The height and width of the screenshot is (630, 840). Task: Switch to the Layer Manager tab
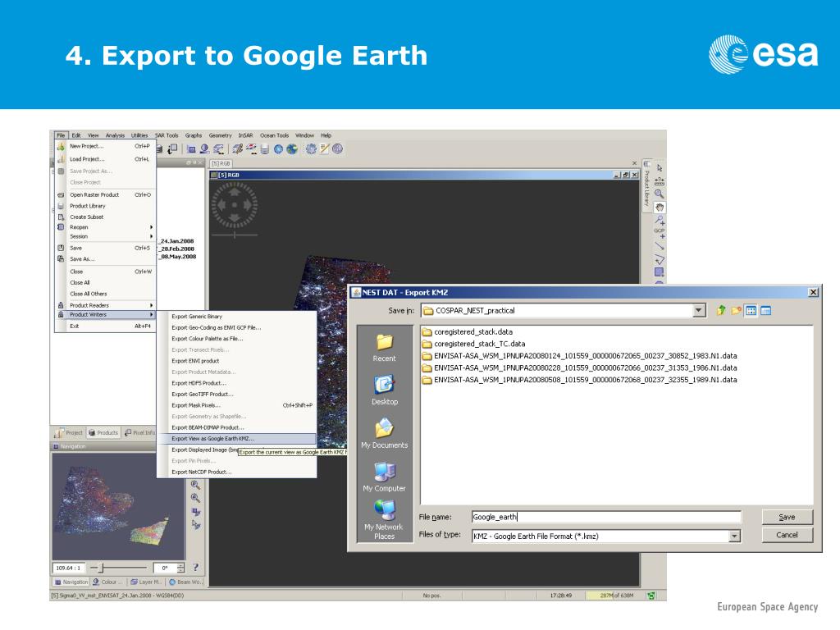[x=145, y=582]
